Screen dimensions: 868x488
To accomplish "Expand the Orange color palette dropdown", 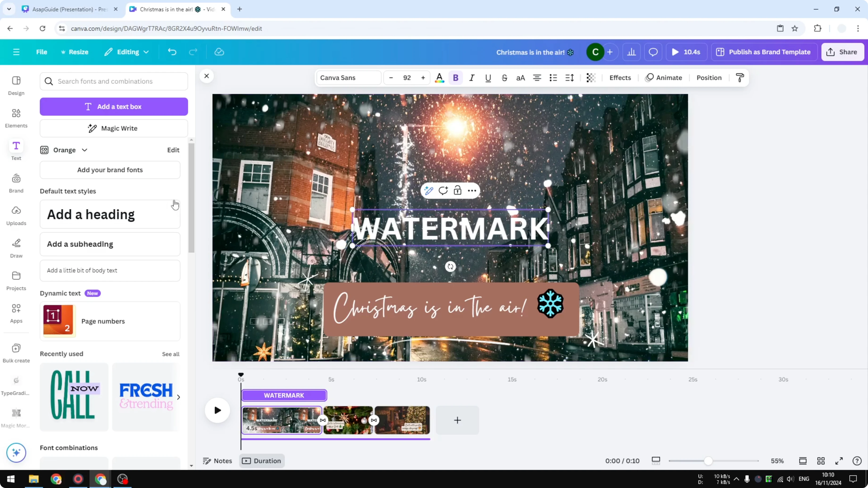I will (85, 150).
